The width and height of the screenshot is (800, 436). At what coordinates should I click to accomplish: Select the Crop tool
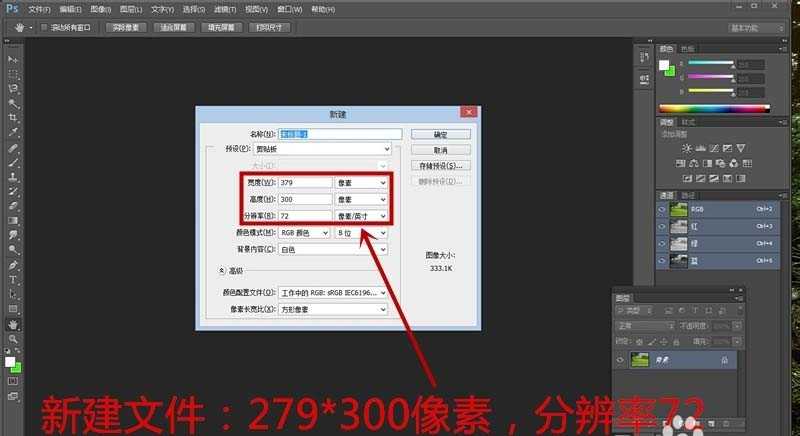(14, 117)
